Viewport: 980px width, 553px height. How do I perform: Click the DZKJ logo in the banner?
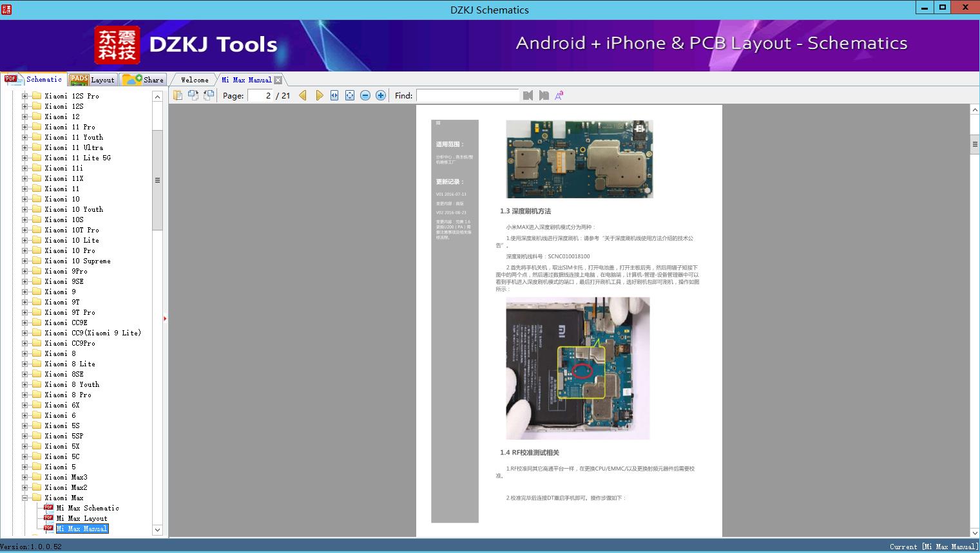(x=117, y=45)
